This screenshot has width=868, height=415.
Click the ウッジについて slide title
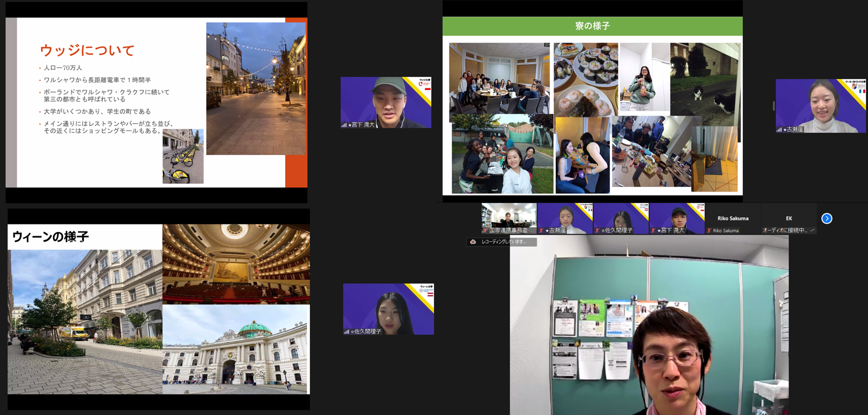pyautogui.click(x=87, y=50)
